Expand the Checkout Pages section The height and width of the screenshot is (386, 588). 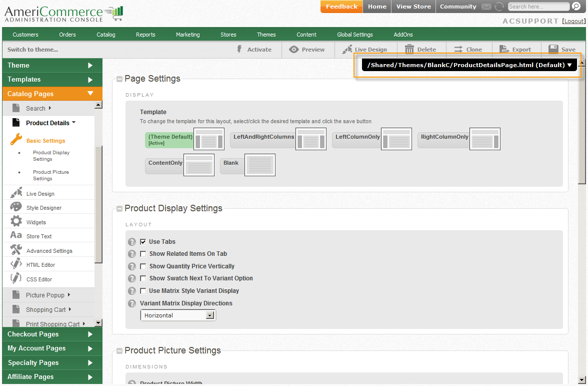pos(52,334)
